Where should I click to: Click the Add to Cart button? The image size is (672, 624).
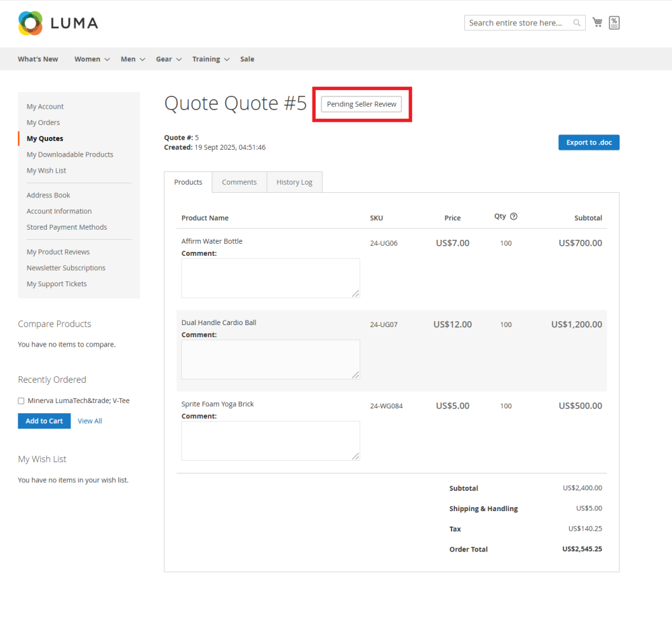point(44,421)
